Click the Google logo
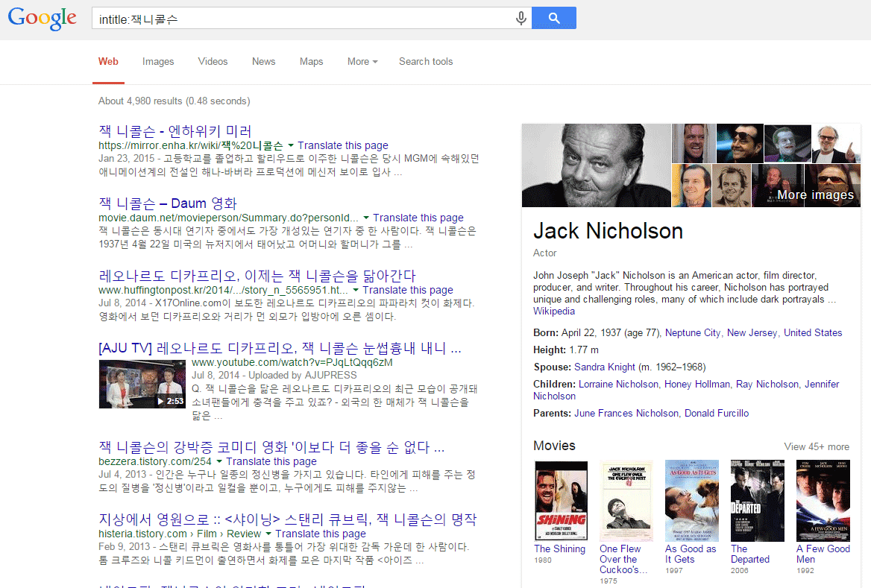 [x=43, y=19]
